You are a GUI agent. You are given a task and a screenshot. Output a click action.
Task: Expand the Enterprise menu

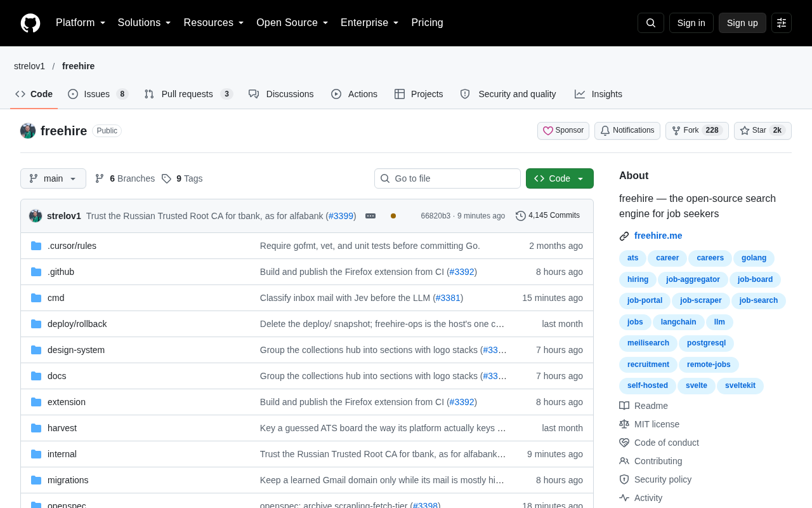[x=370, y=23]
